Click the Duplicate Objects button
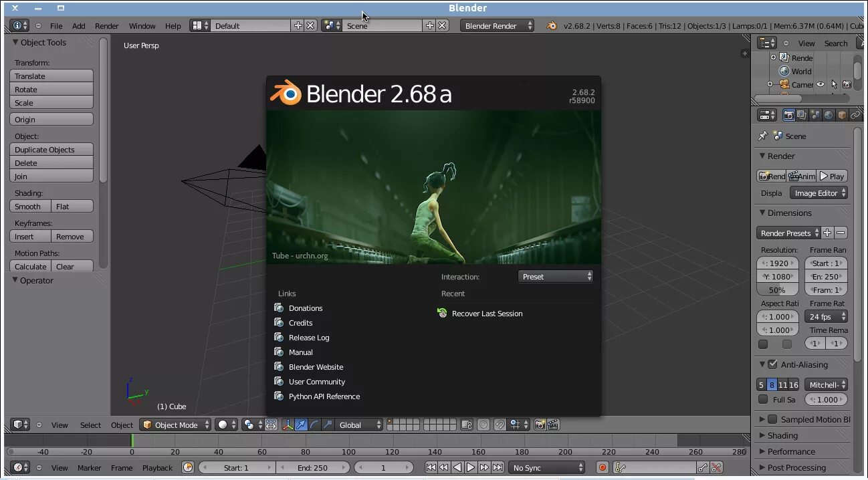Viewport: 868px width, 480px height. pyautogui.click(x=51, y=150)
